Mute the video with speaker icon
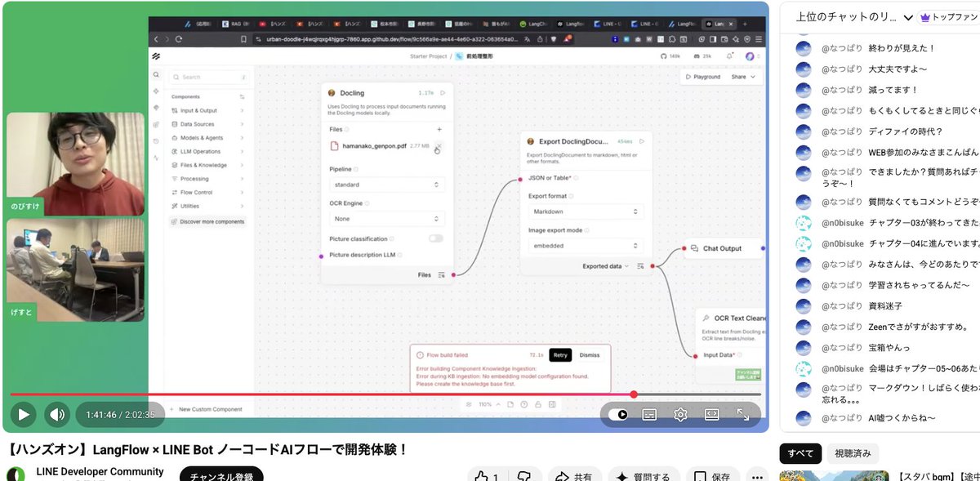The width and height of the screenshot is (980, 481). pos(57,415)
